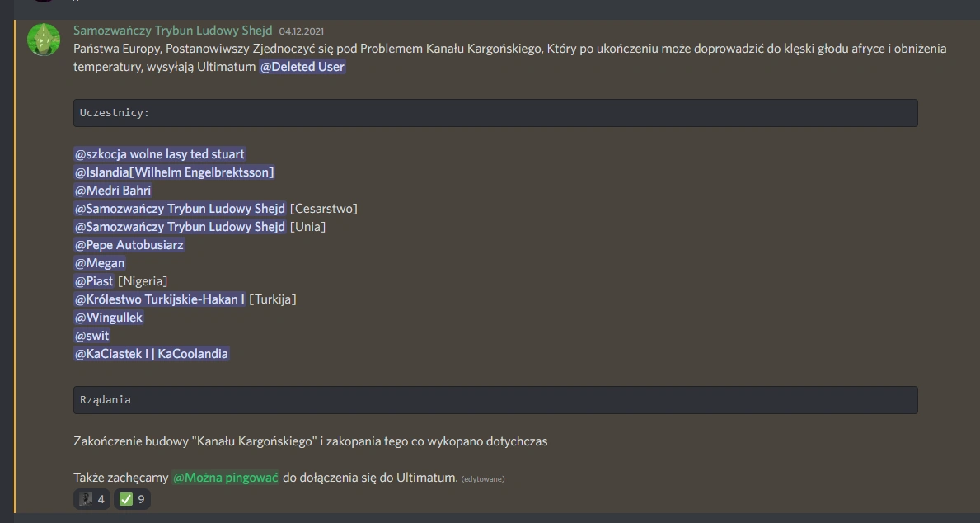
Task: Open the @KaCiastek I | KaCoolandia mention
Action: click(x=152, y=353)
